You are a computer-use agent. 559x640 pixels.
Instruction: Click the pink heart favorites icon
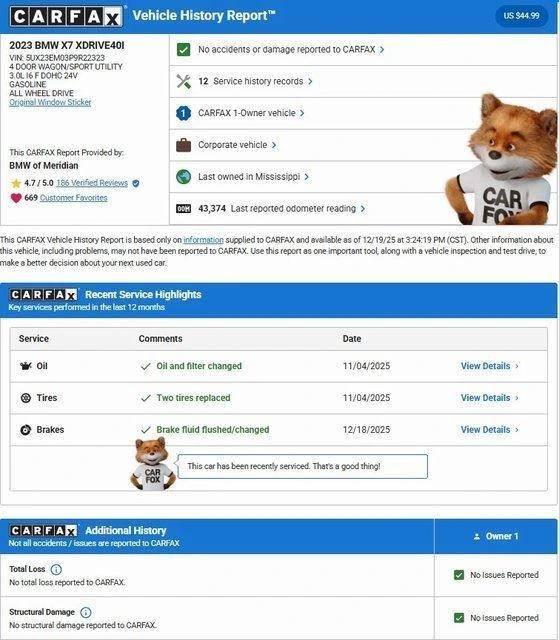click(16, 198)
